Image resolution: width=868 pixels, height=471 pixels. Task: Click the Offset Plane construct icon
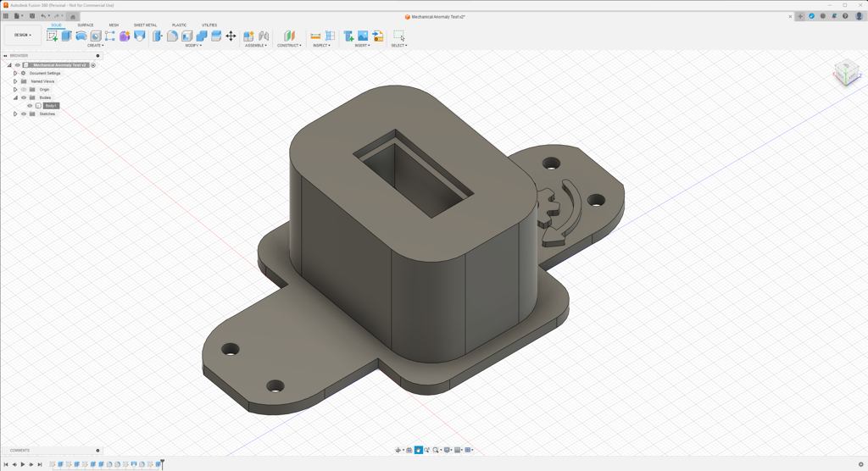(x=289, y=36)
